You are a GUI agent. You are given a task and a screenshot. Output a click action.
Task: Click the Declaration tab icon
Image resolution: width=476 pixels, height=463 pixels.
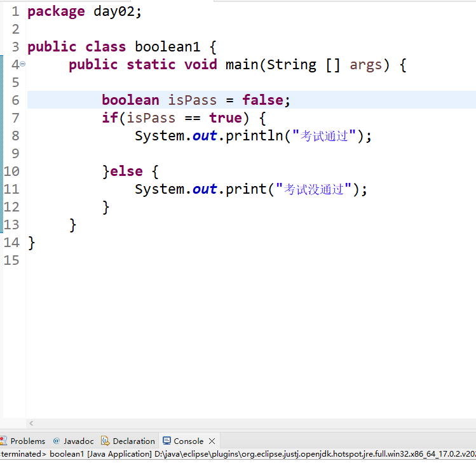[x=105, y=441]
